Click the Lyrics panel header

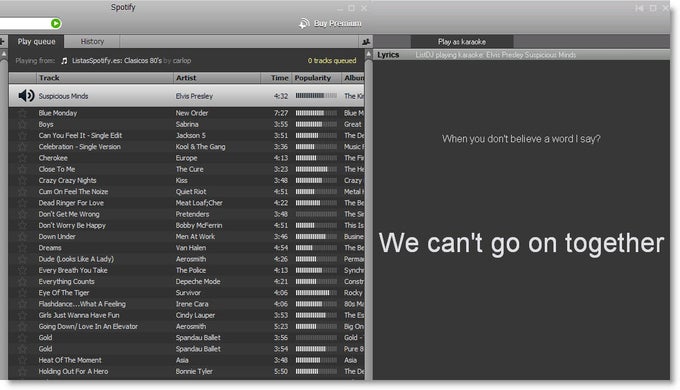coord(388,55)
